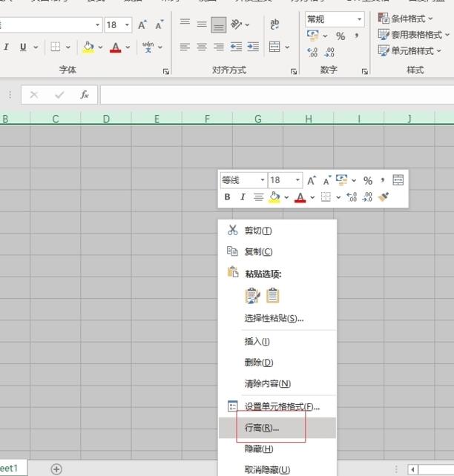Viewport: 454px width, 476px height.
Task: Choose 复制(C) from context menu
Action: [x=277, y=251]
